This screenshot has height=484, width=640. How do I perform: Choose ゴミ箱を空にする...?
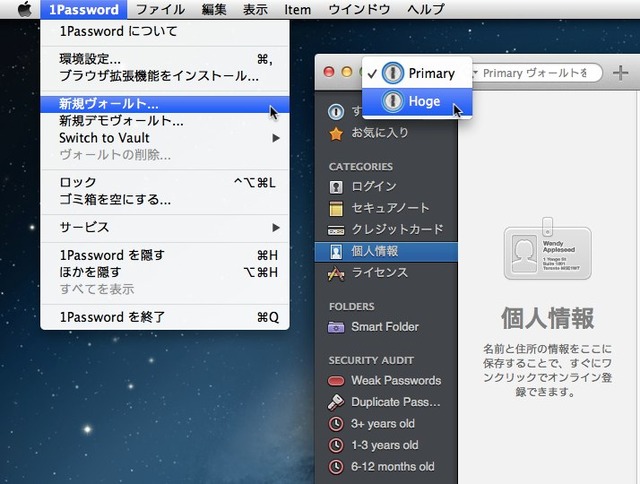(165, 200)
